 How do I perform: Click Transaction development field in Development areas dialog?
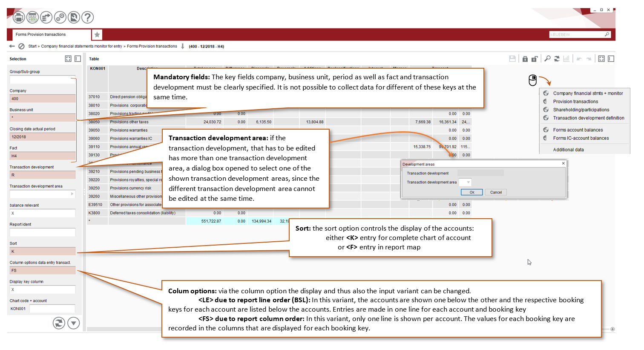(480, 173)
